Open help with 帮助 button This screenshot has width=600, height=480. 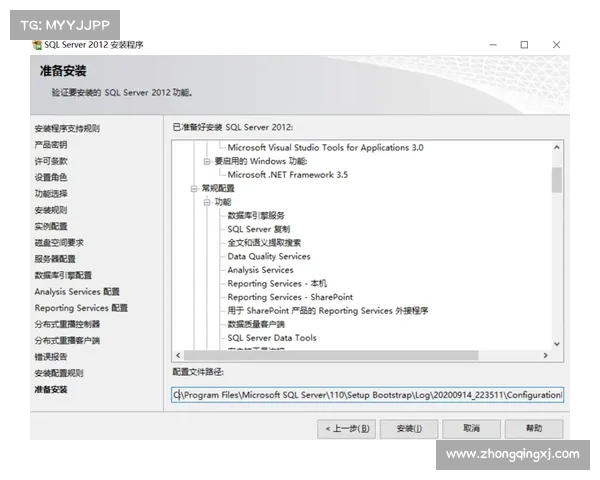[534, 429]
